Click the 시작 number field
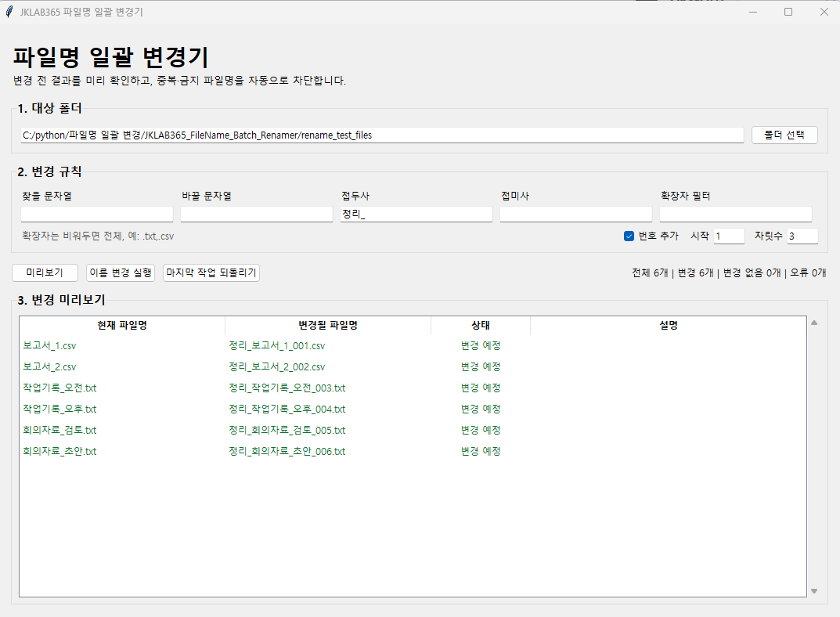 pos(729,236)
